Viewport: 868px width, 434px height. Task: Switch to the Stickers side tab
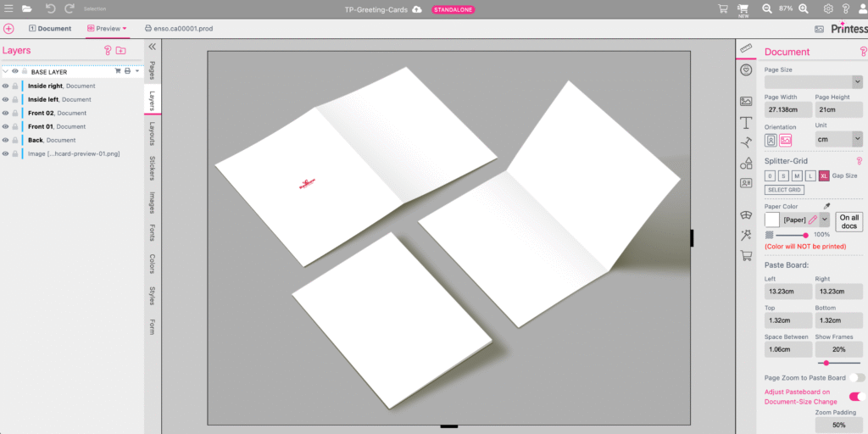(x=152, y=168)
